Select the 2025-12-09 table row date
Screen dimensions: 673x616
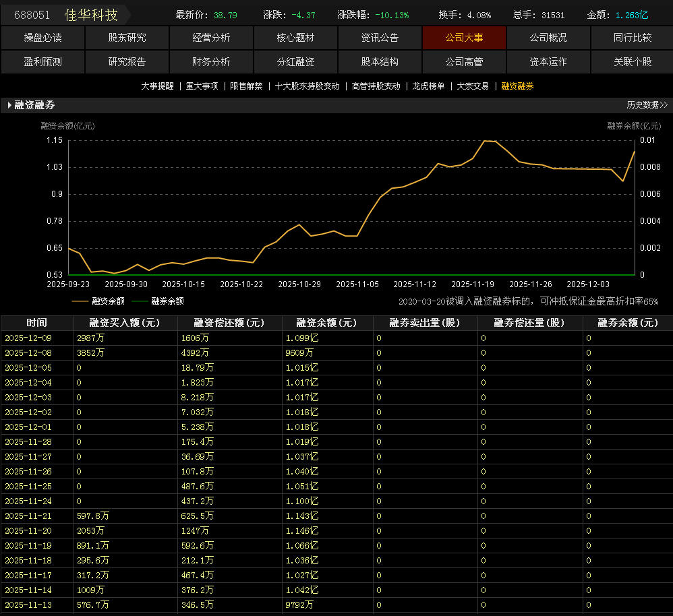(x=28, y=338)
